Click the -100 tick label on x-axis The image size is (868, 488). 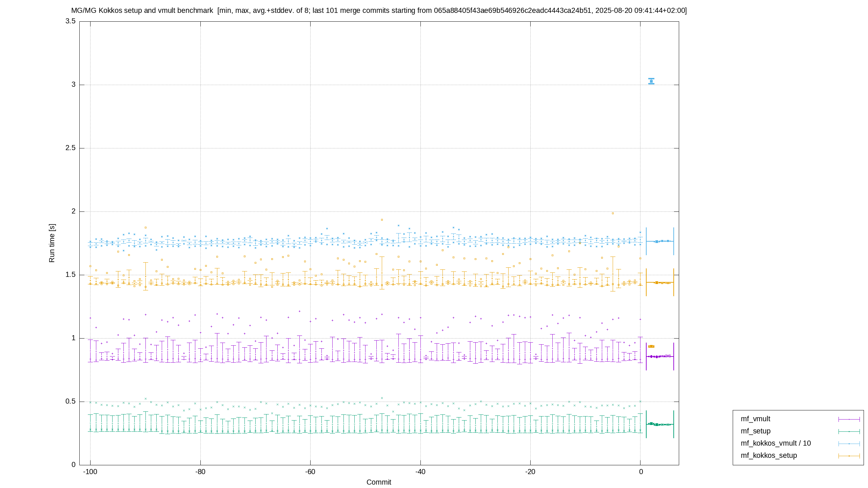coord(90,472)
